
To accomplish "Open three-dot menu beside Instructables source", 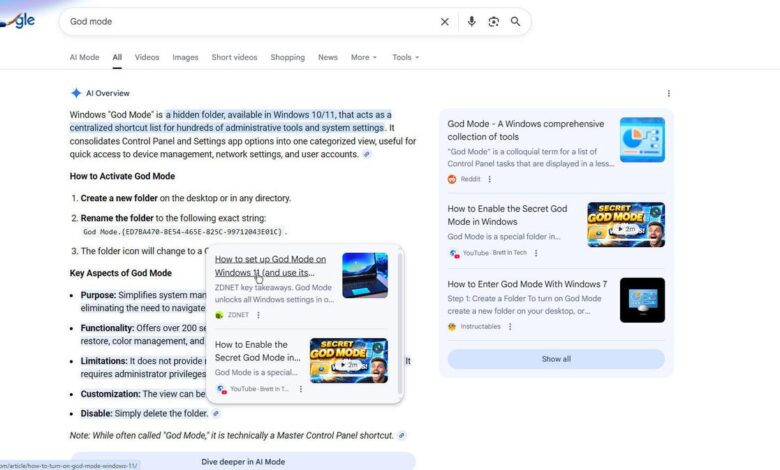I will tap(510, 327).
